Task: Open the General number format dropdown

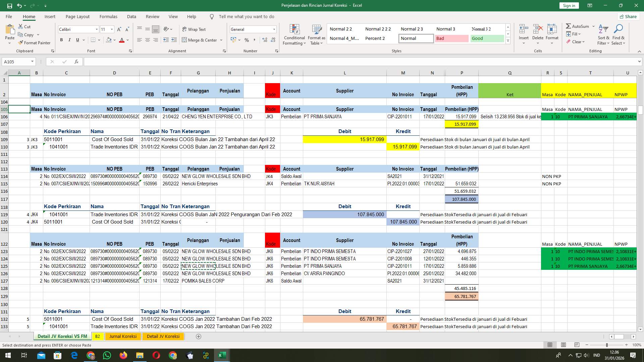Action: coord(274,29)
